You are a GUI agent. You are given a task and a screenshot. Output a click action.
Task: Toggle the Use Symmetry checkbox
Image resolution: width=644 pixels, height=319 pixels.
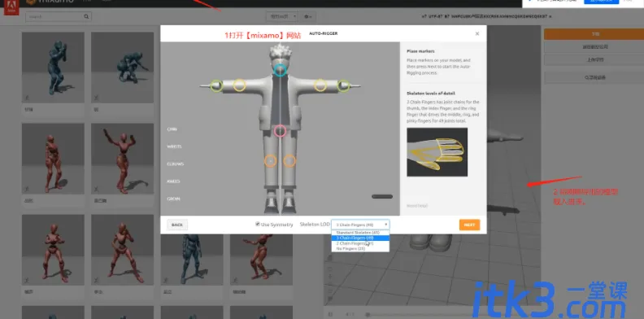click(258, 224)
